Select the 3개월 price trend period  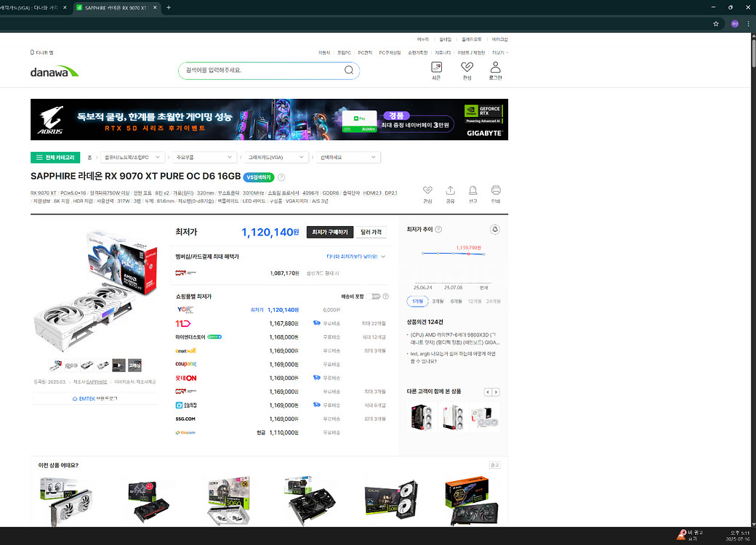pyautogui.click(x=438, y=301)
